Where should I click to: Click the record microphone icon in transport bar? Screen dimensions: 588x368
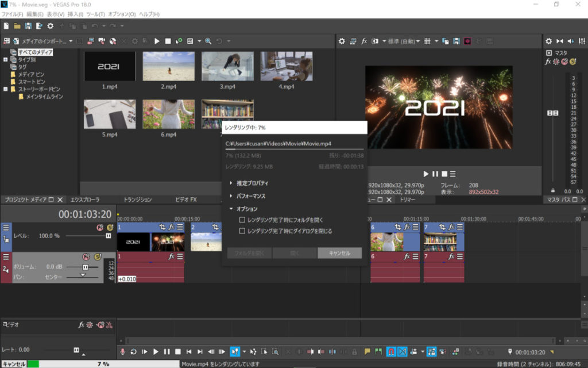(x=122, y=351)
